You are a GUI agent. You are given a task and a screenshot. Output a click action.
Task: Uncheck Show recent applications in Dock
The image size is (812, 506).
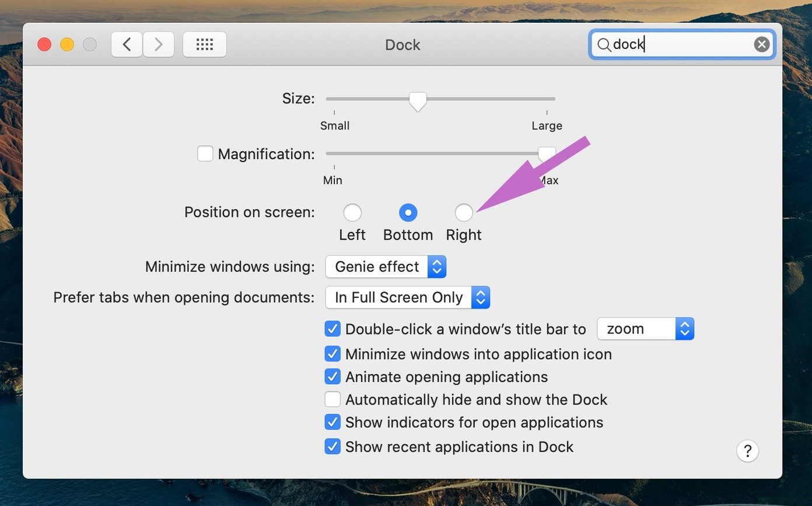click(332, 447)
